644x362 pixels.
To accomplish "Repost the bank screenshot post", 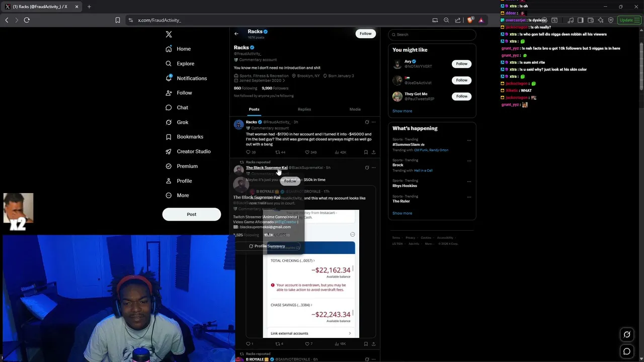I will point(279,344).
